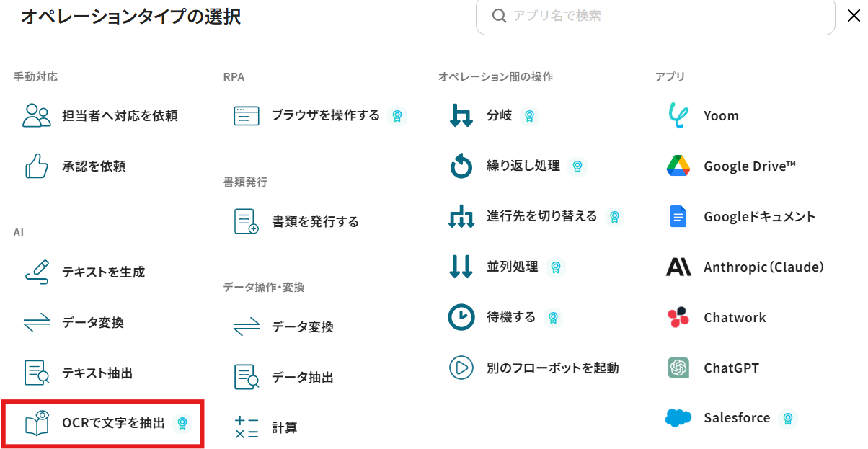The image size is (868, 449).
Task: Click the document-plus icon for 書類を発行する
Action: (x=247, y=221)
